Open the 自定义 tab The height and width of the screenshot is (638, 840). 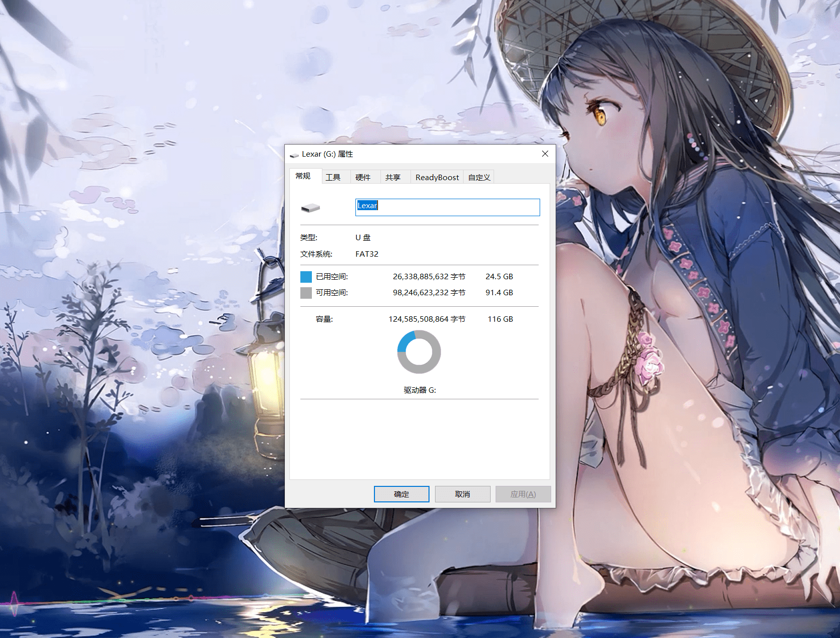[x=479, y=177]
